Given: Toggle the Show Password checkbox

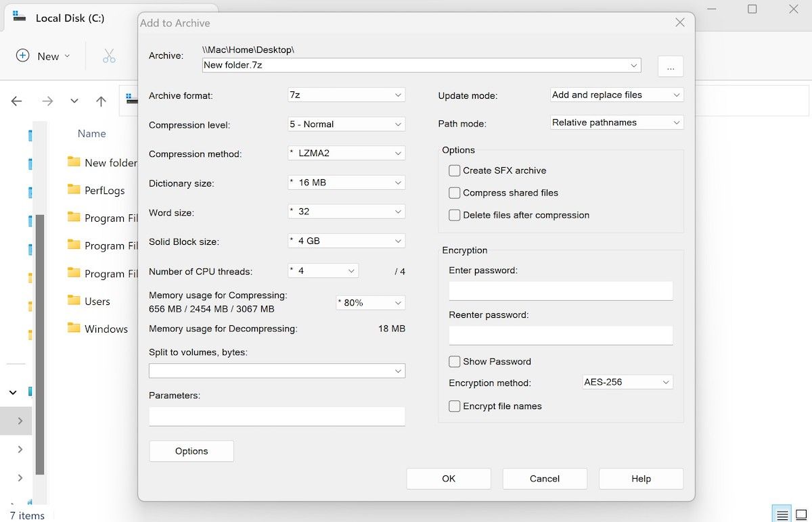Looking at the screenshot, I should click(x=455, y=362).
